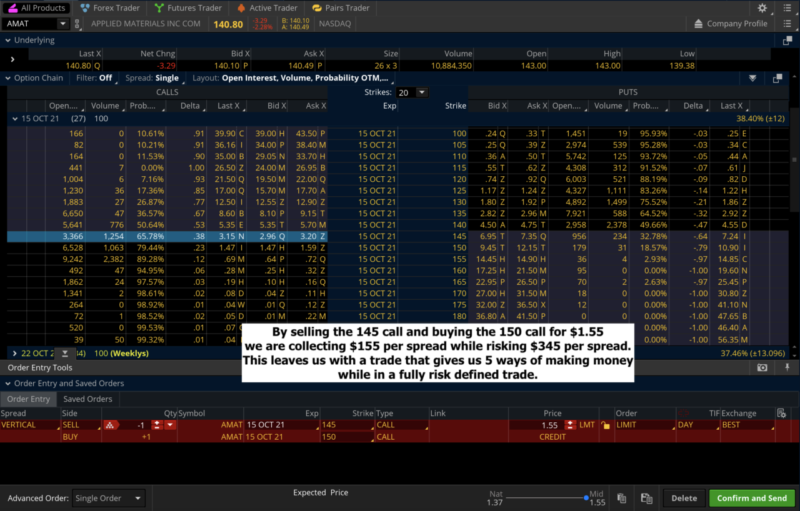
Task: Collapse Order Entry and Saved Orders section
Action: point(8,384)
